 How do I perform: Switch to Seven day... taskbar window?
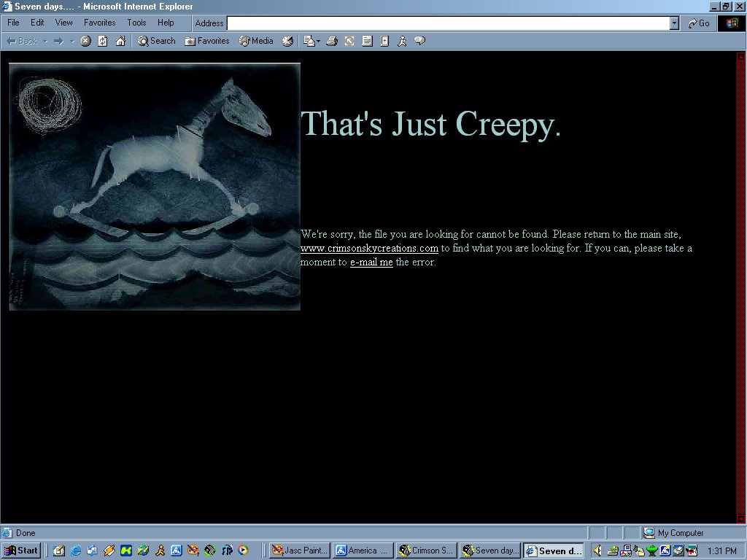click(490, 551)
